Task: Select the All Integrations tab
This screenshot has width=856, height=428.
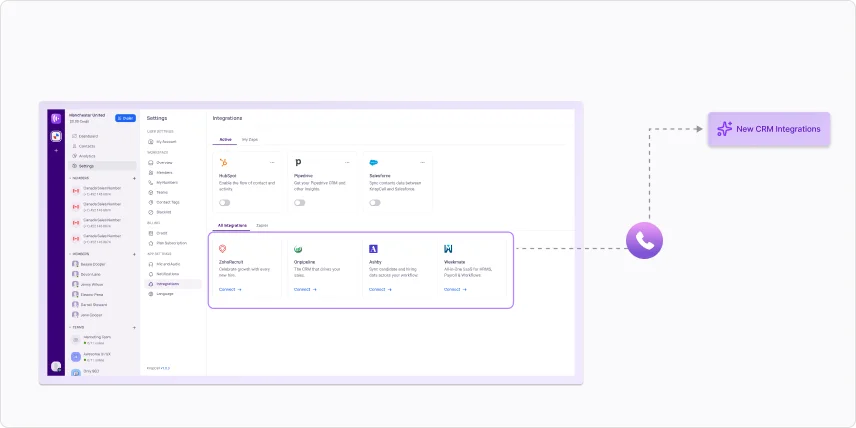Action: [x=232, y=225]
